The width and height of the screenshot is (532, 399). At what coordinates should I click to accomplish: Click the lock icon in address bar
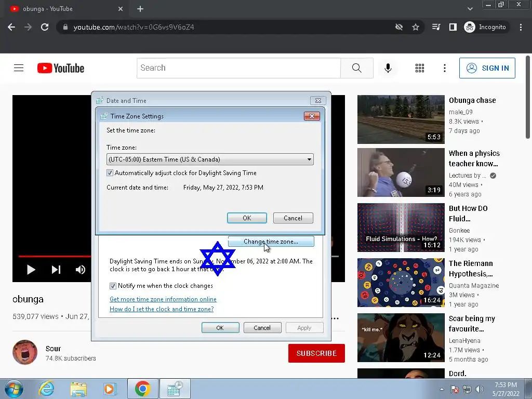65,27
